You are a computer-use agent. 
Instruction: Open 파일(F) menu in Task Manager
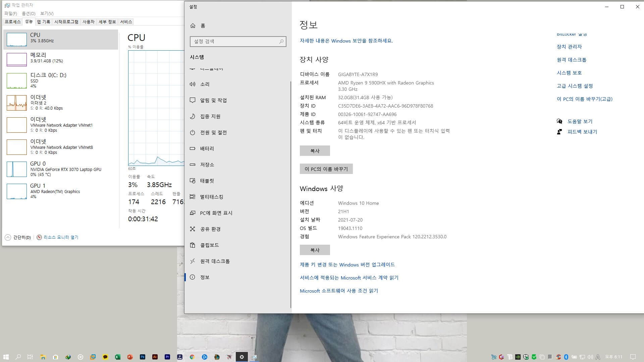(x=10, y=13)
